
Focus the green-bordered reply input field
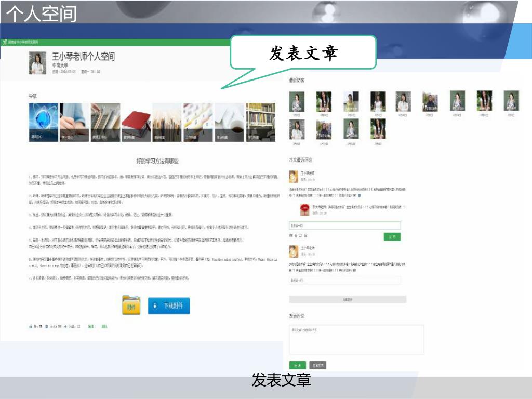coord(345,225)
